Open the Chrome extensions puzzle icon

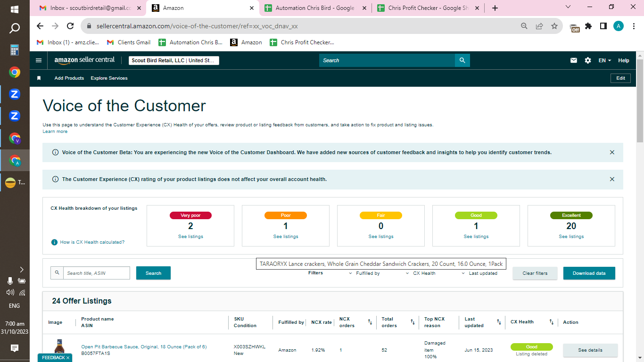588,26
